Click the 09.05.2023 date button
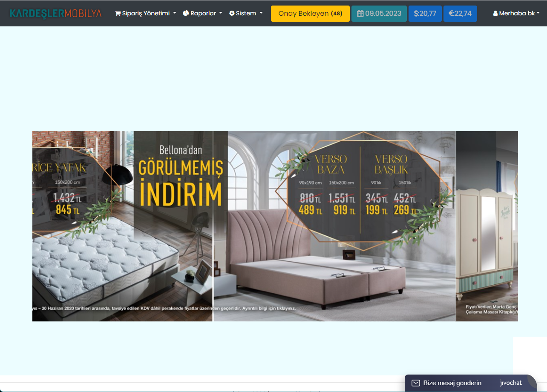547x392 pixels. pyautogui.click(x=379, y=14)
